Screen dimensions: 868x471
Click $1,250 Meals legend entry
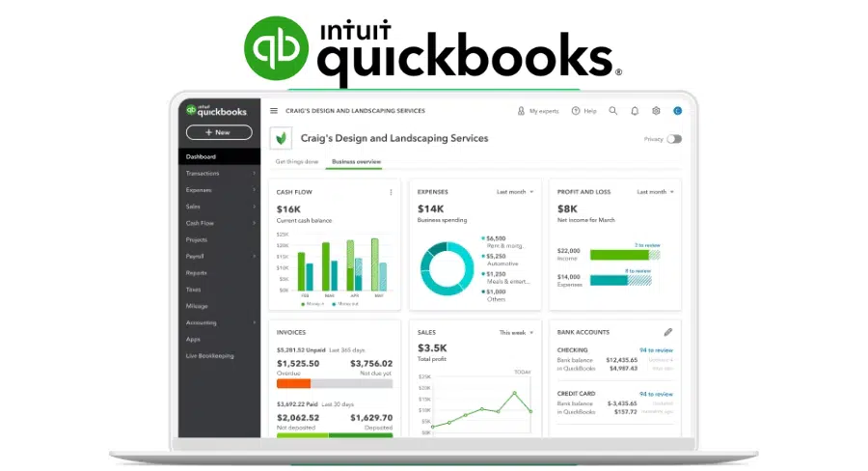coord(505,278)
